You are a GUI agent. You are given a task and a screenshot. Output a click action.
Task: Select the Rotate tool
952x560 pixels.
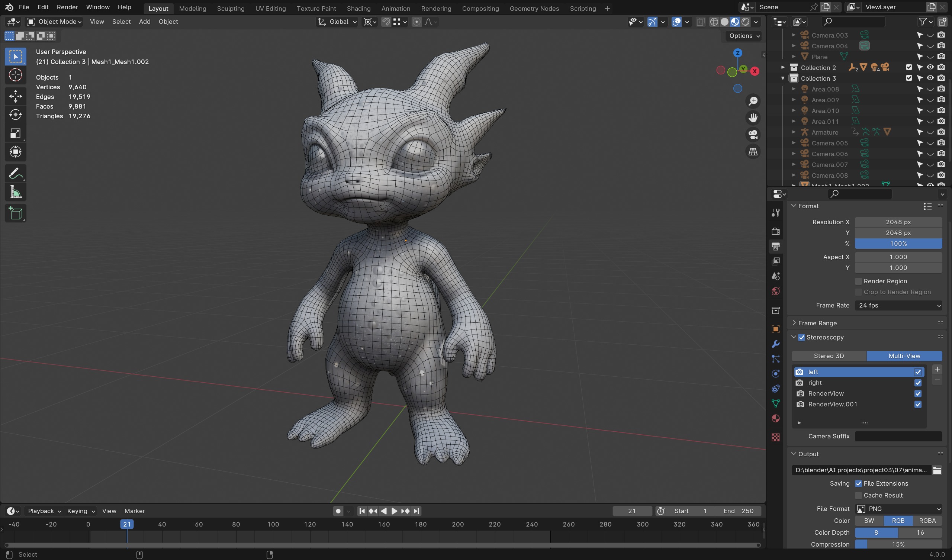point(16,115)
